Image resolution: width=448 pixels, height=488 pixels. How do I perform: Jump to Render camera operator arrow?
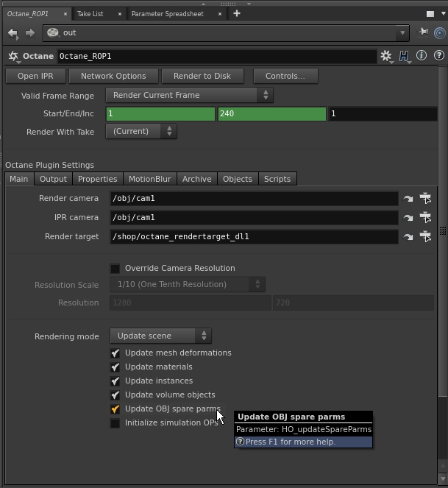pos(408,199)
